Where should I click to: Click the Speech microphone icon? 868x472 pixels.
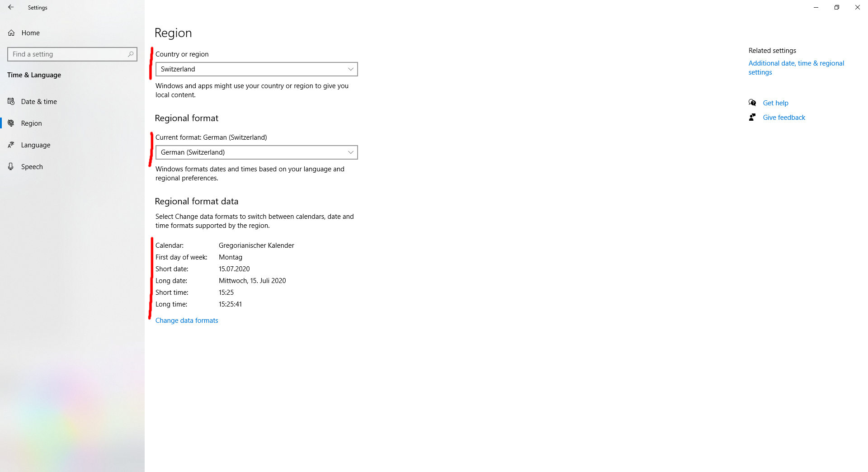point(11,166)
